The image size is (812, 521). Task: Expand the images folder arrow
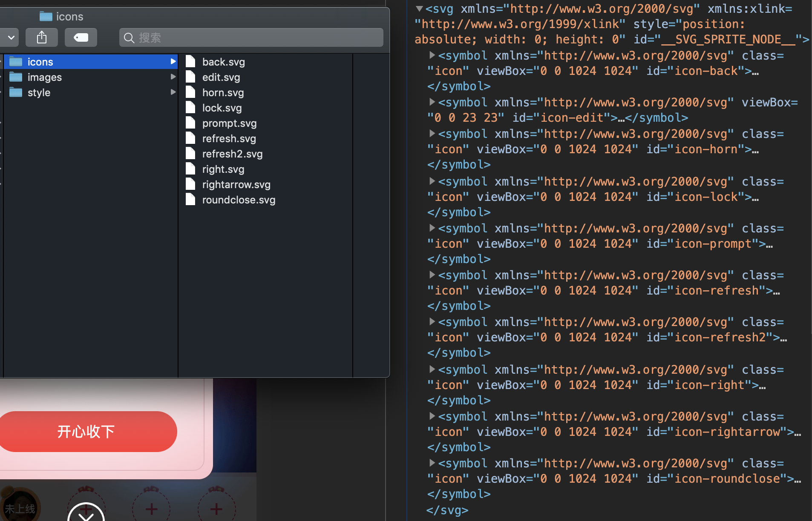tap(173, 77)
